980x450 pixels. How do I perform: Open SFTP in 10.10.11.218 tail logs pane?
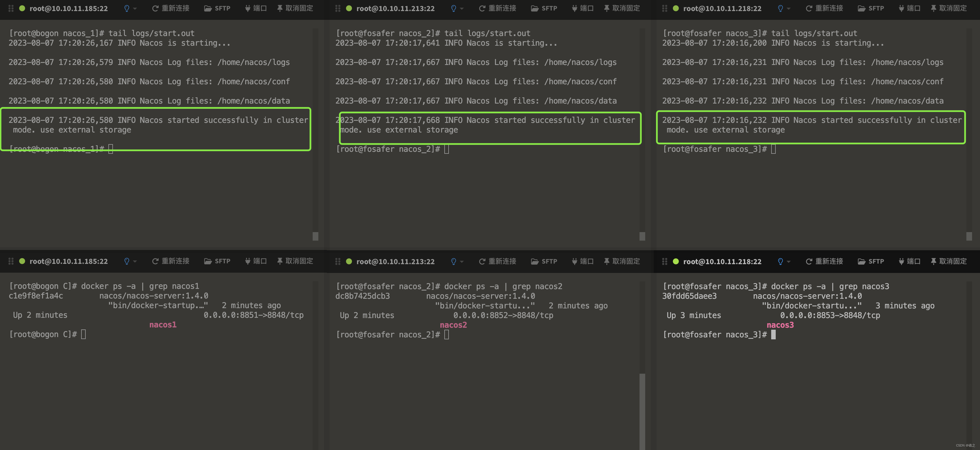click(x=871, y=8)
